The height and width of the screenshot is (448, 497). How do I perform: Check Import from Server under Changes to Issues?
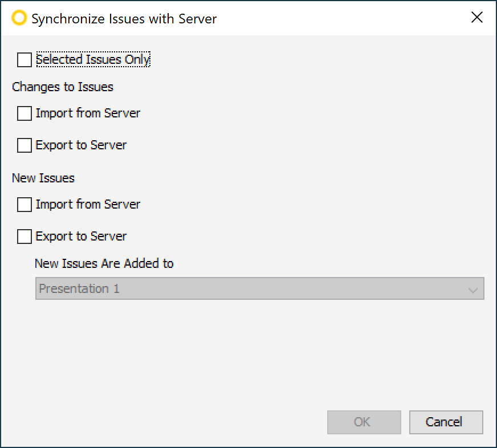pyautogui.click(x=25, y=113)
